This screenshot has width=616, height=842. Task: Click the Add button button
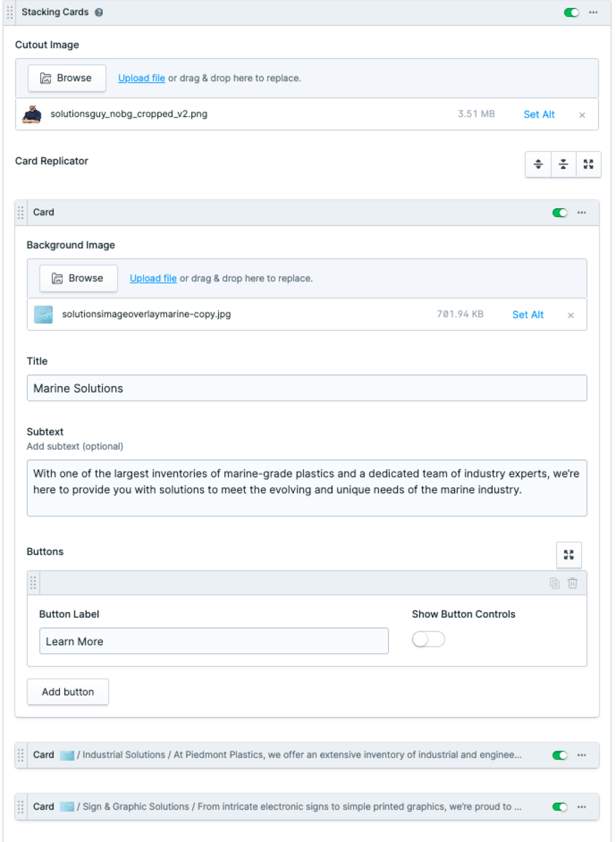(68, 692)
